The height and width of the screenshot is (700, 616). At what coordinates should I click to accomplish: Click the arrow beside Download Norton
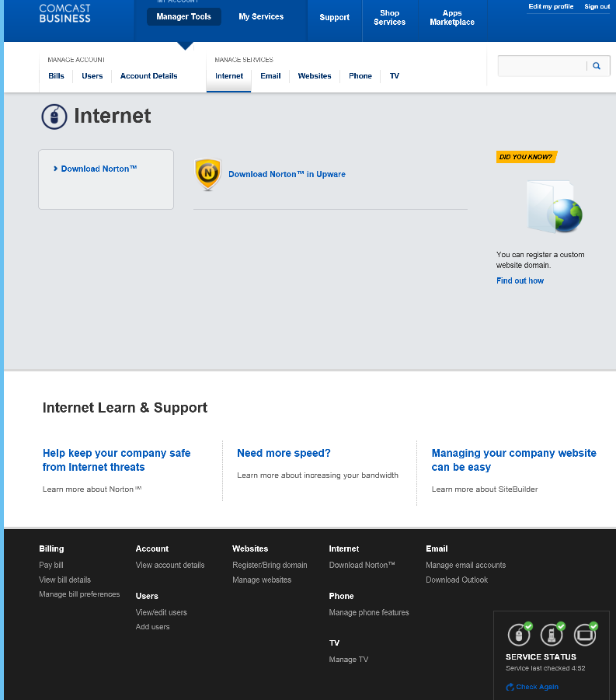55,169
